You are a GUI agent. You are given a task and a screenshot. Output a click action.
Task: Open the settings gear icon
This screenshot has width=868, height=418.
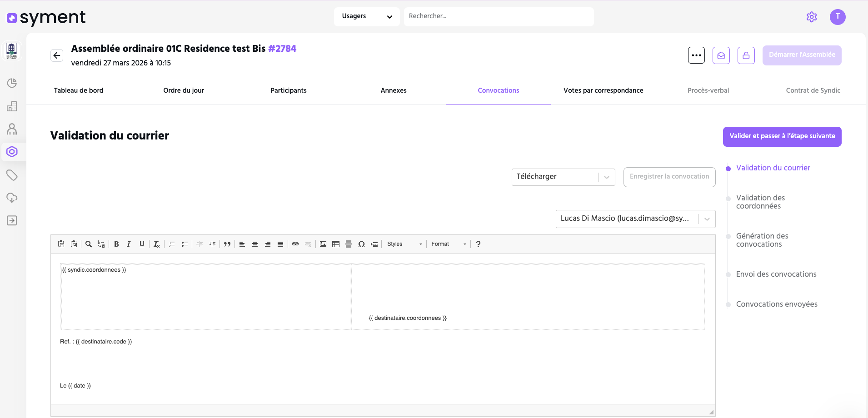[812, 17]
